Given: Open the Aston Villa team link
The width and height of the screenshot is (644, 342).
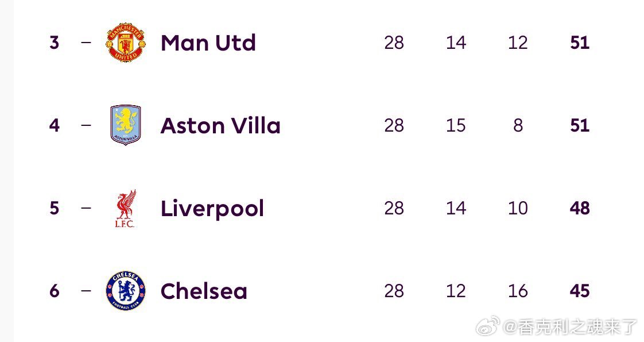Looking at the screenshot, I should click(x=220, y=125).
